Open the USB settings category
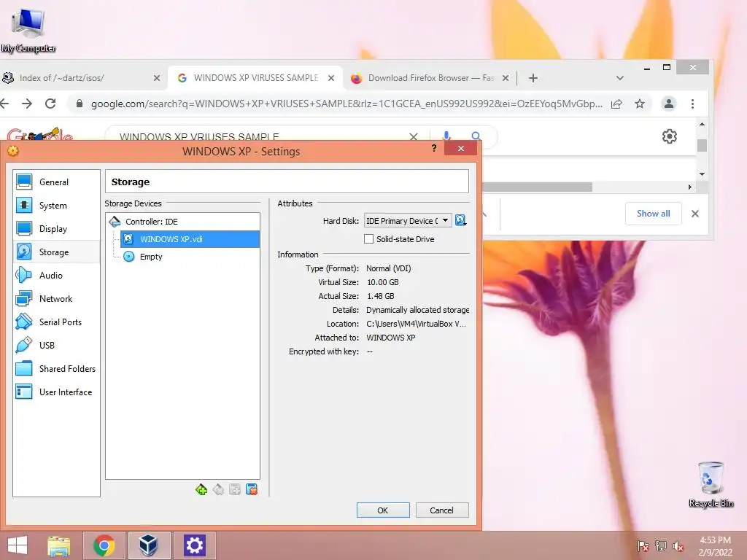 pyautogui.click(x=56, y=345)
